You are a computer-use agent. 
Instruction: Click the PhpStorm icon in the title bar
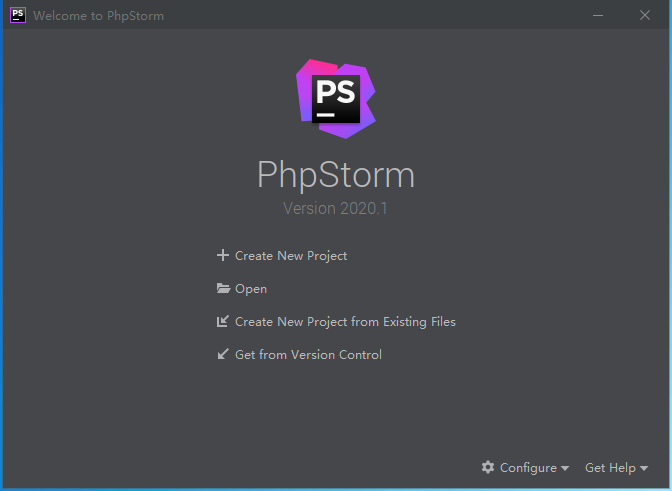click(x=18, y=15)
